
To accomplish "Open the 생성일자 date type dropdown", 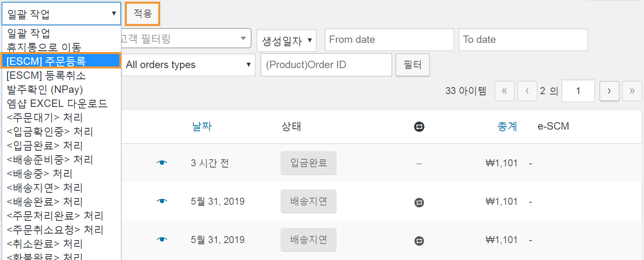I will (287, 40).
